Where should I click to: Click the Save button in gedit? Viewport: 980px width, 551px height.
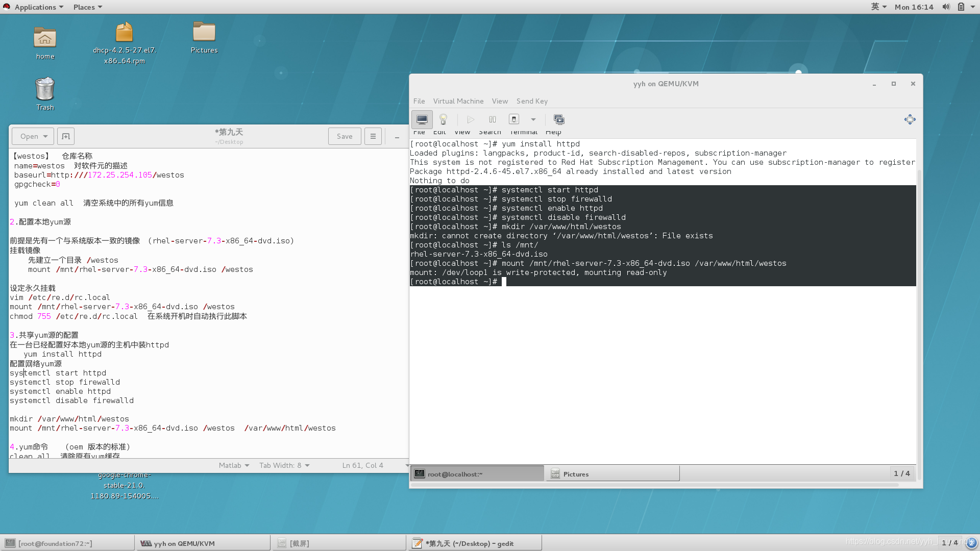click(345, 136)
